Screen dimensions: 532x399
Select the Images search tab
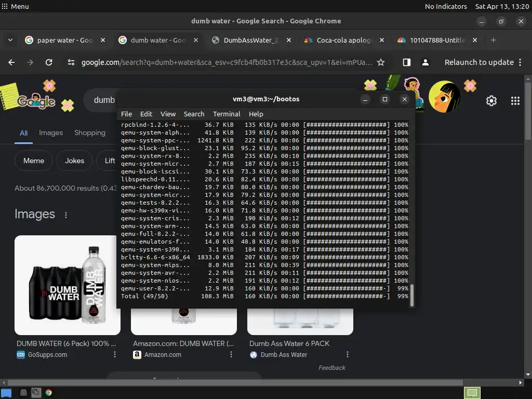[x=51, y=132]
